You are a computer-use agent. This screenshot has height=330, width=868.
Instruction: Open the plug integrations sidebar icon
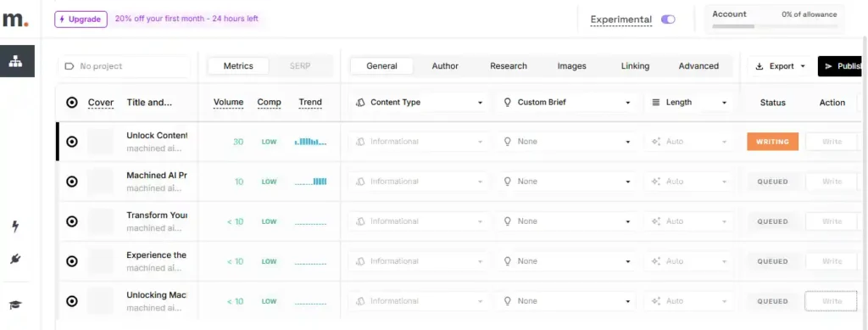point(15,259)
